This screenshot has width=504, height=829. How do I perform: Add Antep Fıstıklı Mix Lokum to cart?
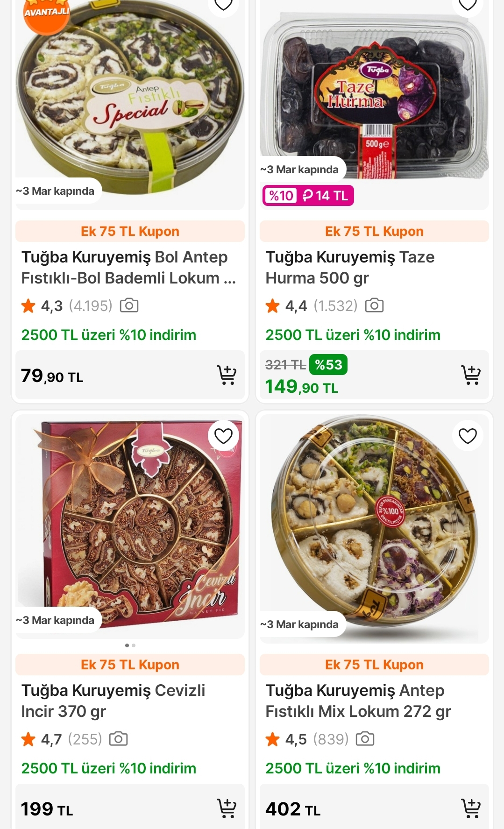click(x=470, y=808)
